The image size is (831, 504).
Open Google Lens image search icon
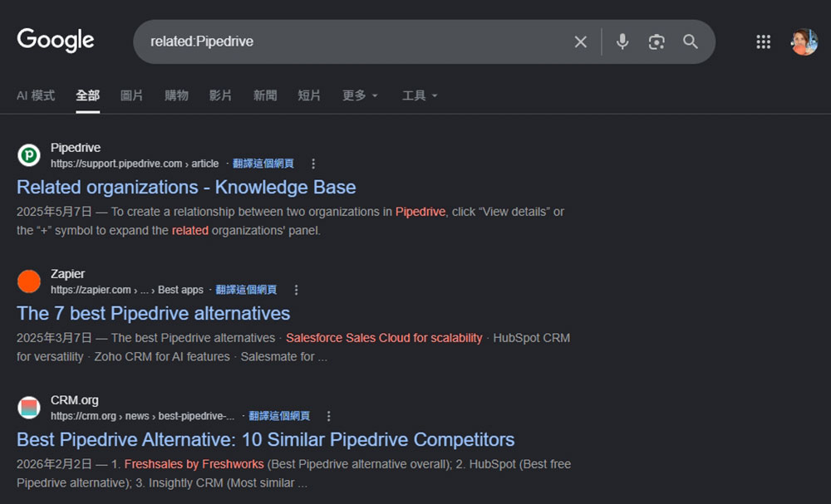656,42
